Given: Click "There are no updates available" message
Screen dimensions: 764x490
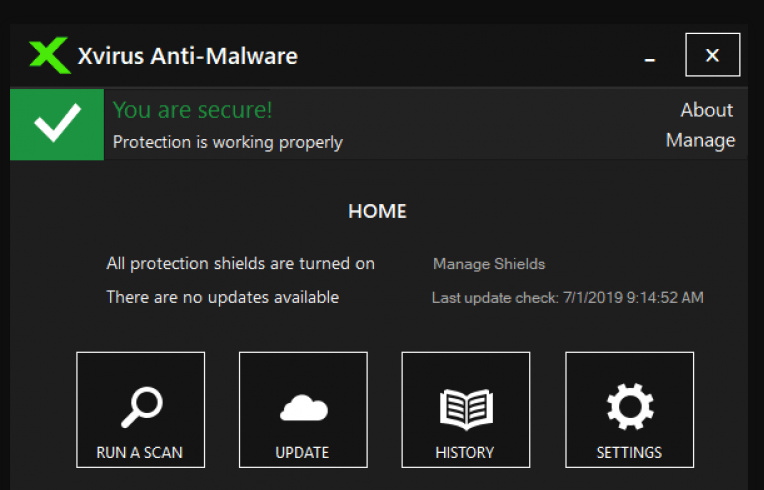Looking at the screenshot, I should coord(222,297).
